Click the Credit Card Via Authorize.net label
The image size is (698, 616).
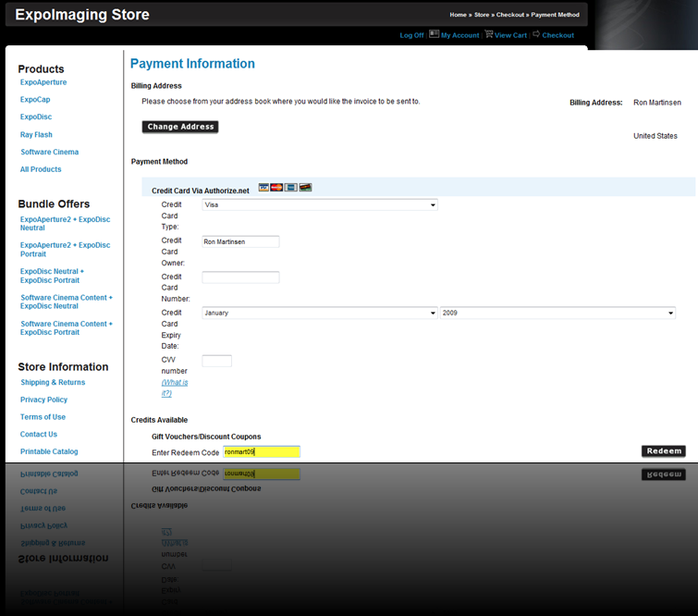coord(201,191)
